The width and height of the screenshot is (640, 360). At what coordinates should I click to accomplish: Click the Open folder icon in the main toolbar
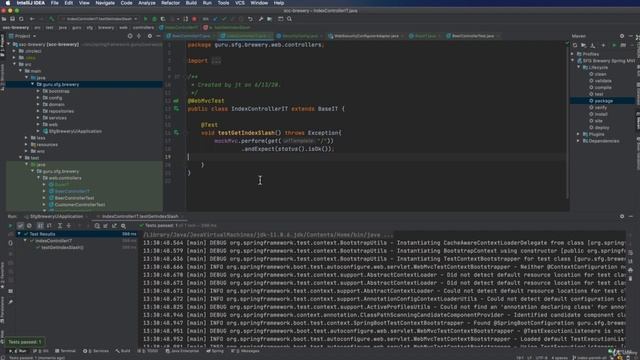tap(4, 19)
